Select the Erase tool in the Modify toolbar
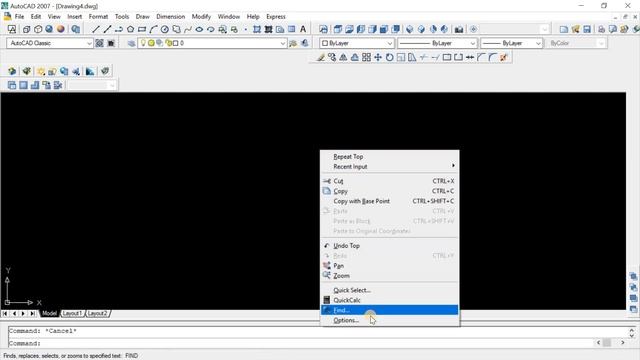 pos(320,58)
